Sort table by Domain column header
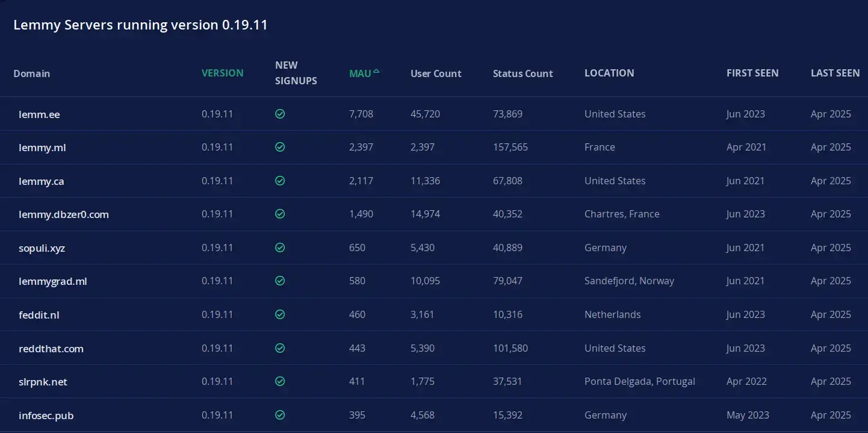The height and width of the screenshot is (433, 868). (32, 73)
